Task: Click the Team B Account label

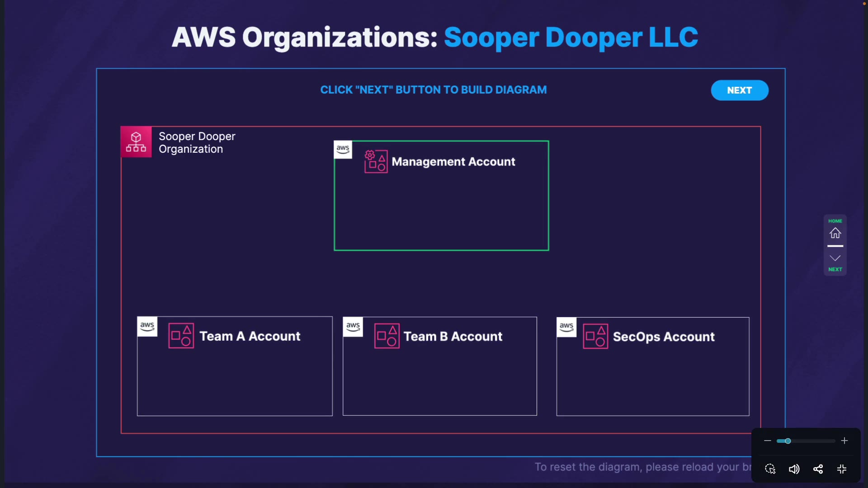Action: (453, 337)
